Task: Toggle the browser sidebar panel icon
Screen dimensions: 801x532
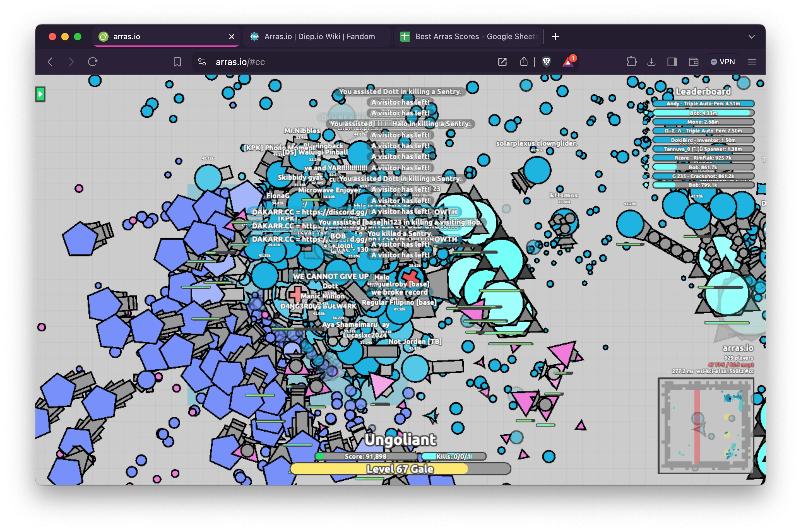Action: 672,62
